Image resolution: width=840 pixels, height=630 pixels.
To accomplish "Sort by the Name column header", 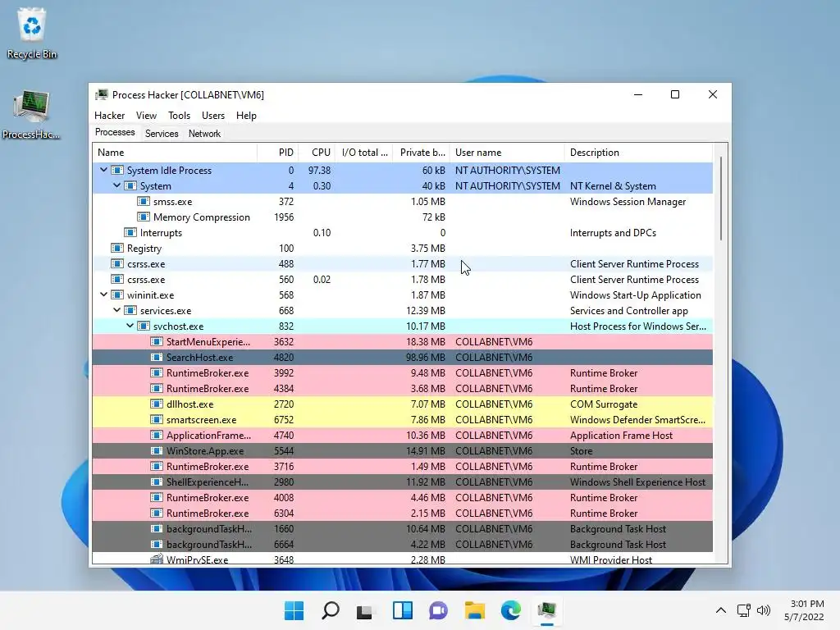I will pos(175,153).
